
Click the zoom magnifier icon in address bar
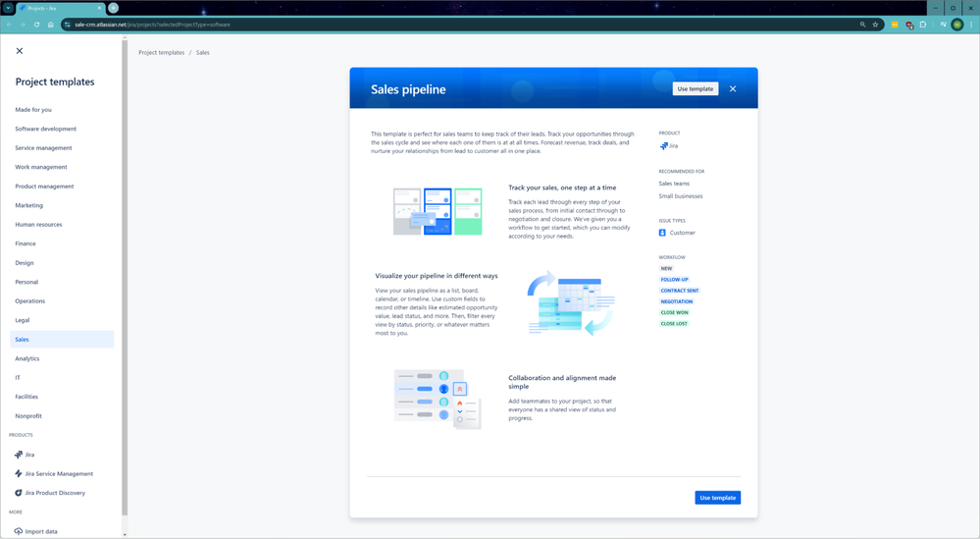click(x=862, y=25)
